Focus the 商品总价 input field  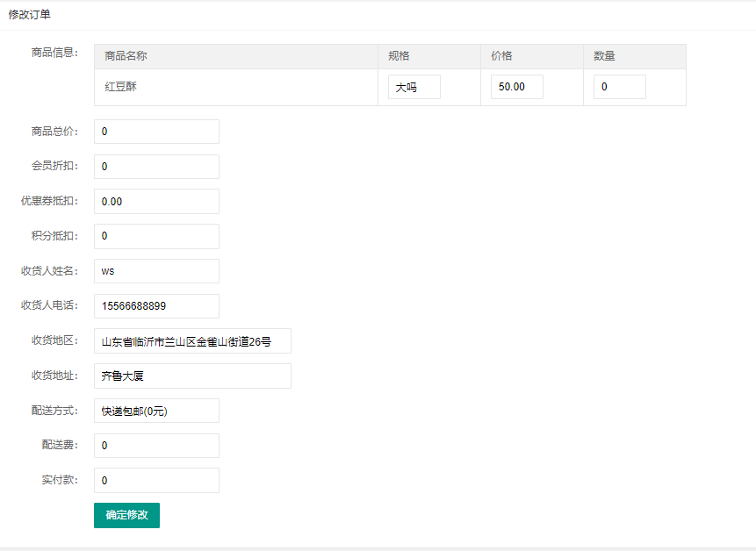[x=156, y=132]
